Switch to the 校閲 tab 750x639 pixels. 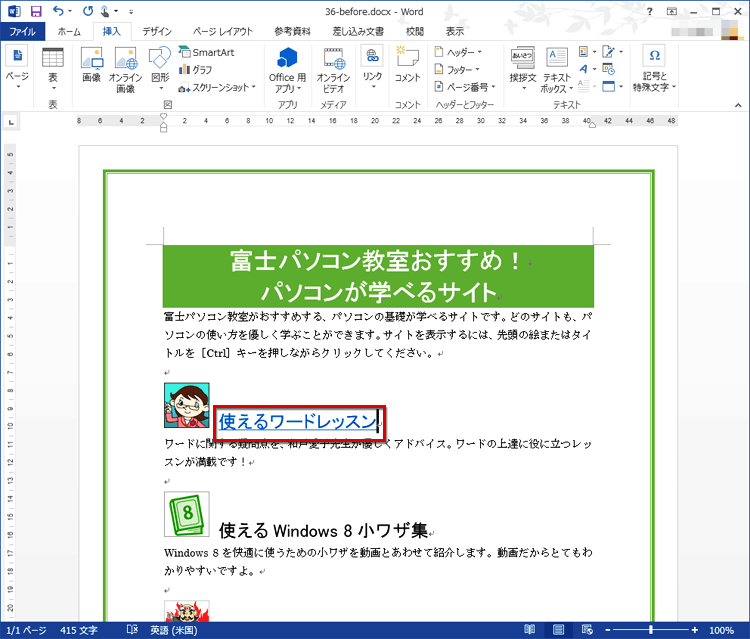click(x=415, y=32)
